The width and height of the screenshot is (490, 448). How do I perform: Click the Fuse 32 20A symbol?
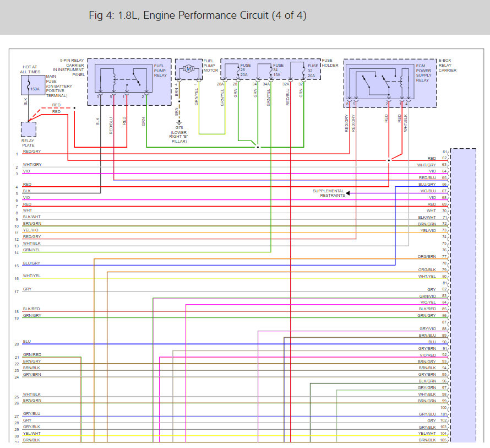304,71
